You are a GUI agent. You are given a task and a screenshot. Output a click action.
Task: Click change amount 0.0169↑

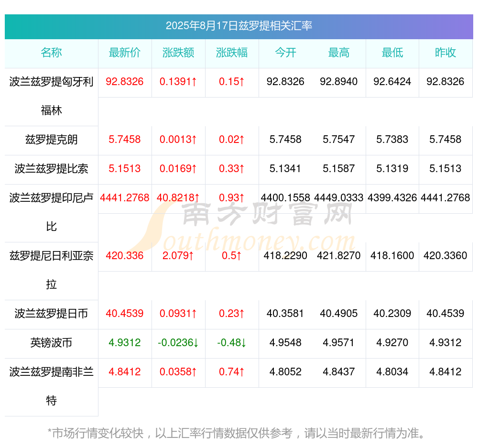[178, 169]
